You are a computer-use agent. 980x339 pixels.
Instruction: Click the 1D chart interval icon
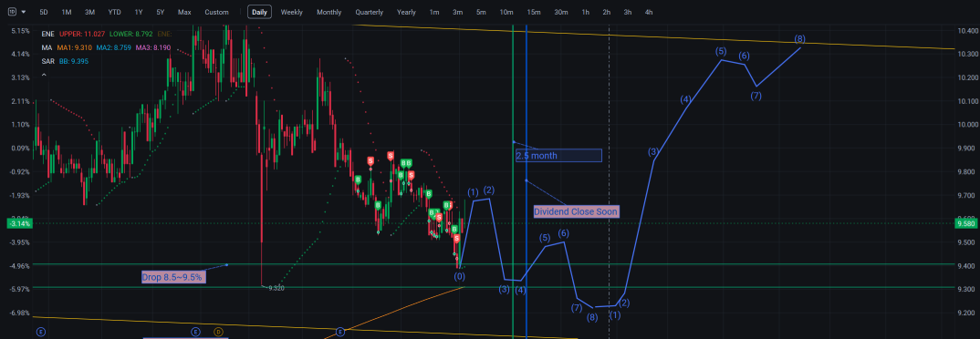[x=12, y=12]
